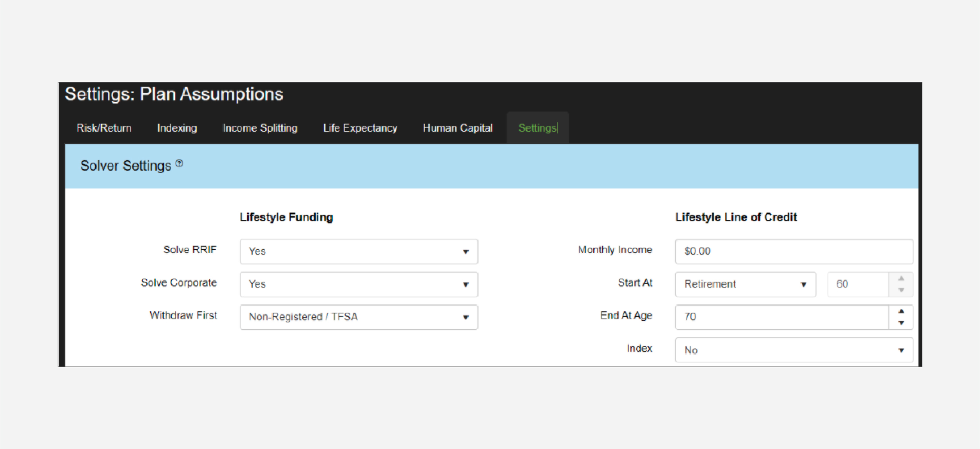Expand the Withdraw First dropdown
Image resolution: width=980 pixels, height=449 pixels.
359,317
